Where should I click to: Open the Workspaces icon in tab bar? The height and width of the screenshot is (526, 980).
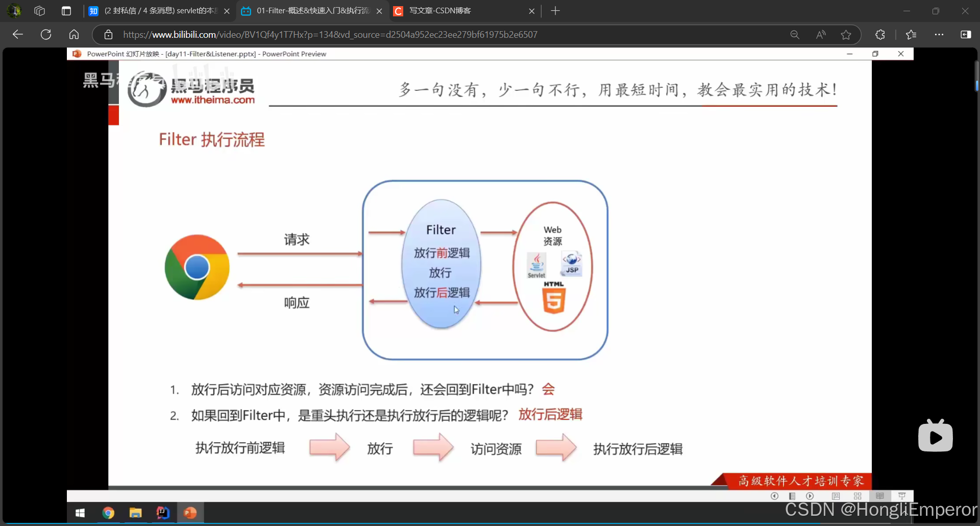pos(39,11)
